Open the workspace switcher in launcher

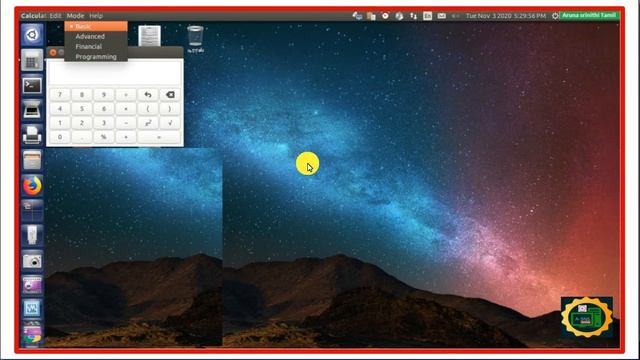tap(32, 210)
